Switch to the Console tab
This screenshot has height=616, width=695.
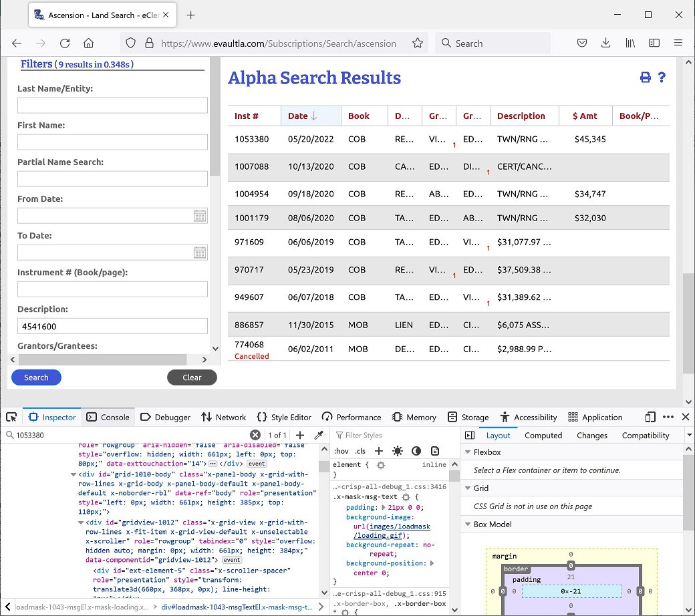click(108, 417)
